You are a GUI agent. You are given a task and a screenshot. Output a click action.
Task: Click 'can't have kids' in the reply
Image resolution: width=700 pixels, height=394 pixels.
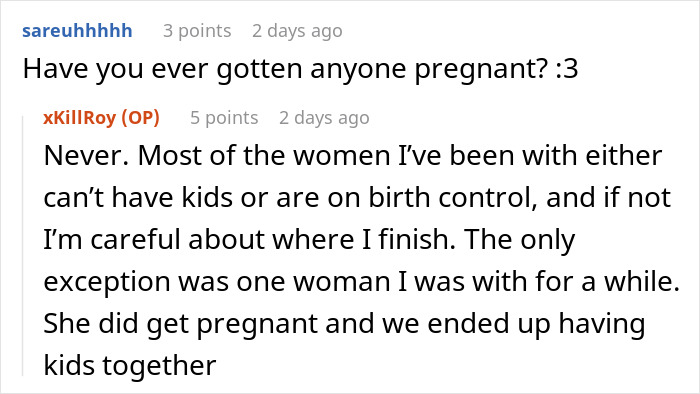[138, 197]
